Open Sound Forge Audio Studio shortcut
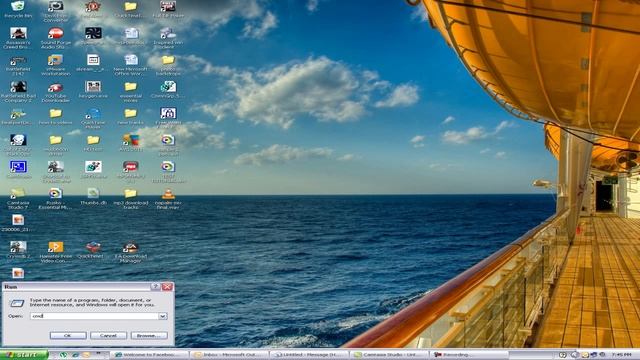This screenshot has height=360, width=640. [x=56, y=38]
